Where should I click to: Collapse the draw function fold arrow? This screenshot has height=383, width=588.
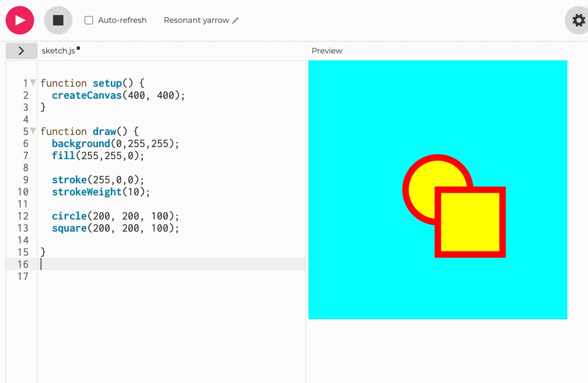(33, 131)
